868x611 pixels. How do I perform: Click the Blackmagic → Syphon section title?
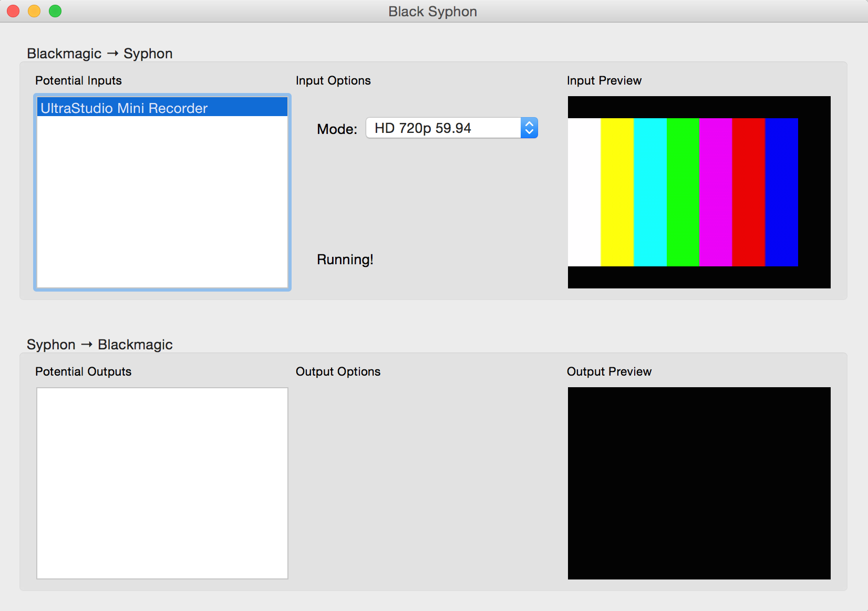click(x=100, y=54)
